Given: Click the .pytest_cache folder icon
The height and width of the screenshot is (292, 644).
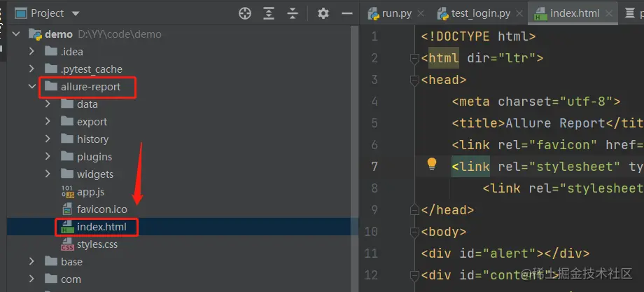Looking at the screenshot, I should pos(51,69).
